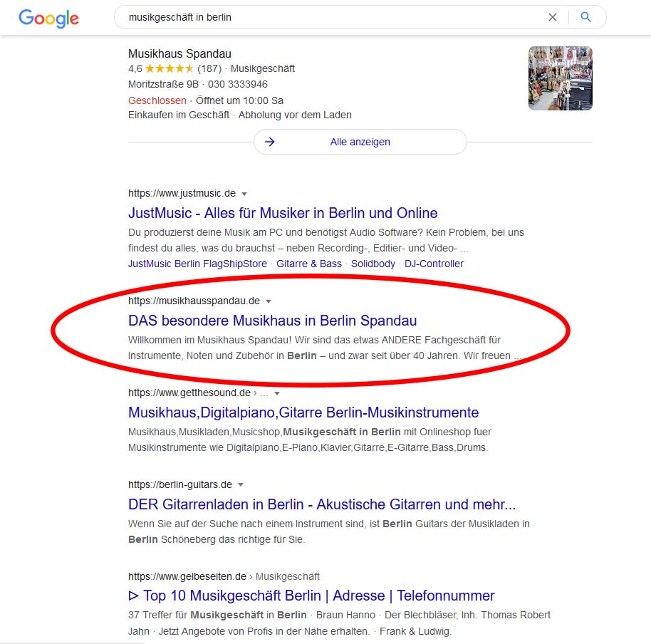The width and height of the screenshot is (651, 644).
Task: Expand dropdown arrow next to getthesound.de URL
Action: [277, 393]
